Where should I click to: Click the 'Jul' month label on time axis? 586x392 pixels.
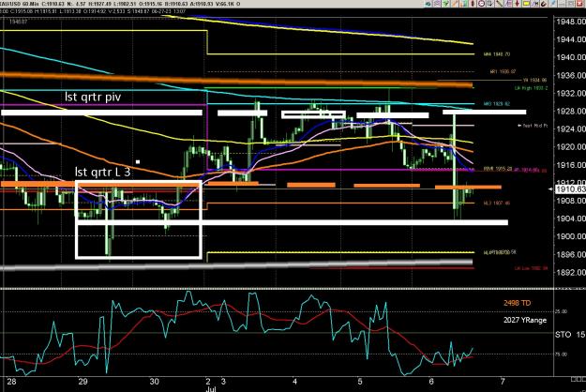tap(211, 389)
